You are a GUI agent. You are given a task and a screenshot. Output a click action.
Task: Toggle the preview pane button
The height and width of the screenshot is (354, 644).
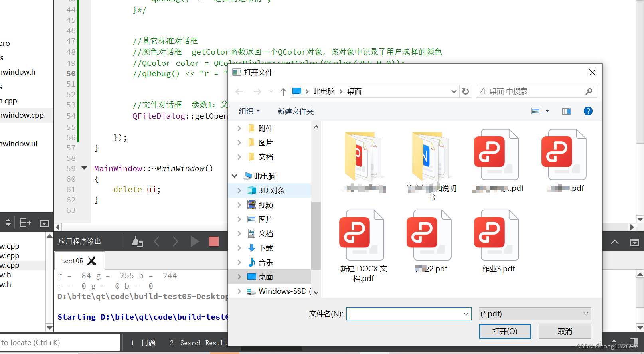[566, 111]
